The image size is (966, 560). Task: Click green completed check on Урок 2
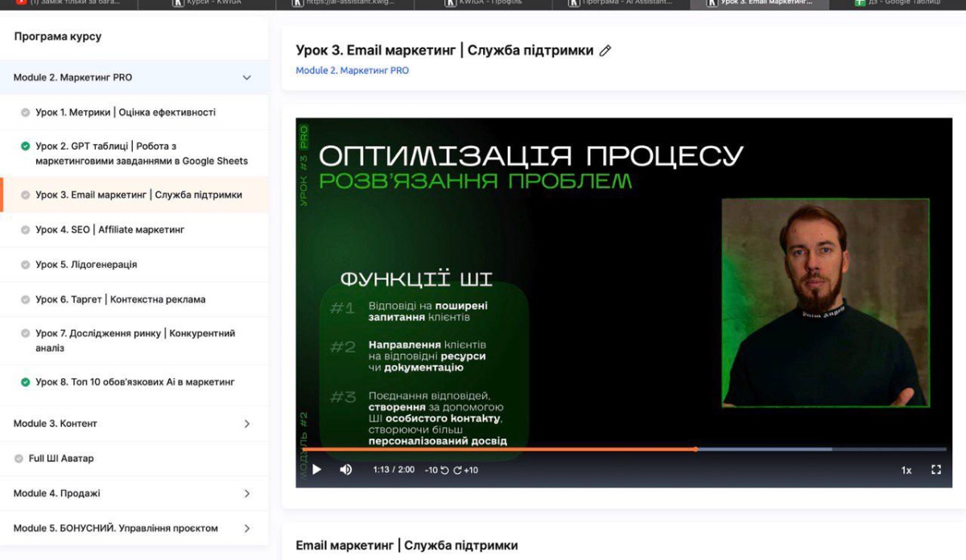click(26, 146)
